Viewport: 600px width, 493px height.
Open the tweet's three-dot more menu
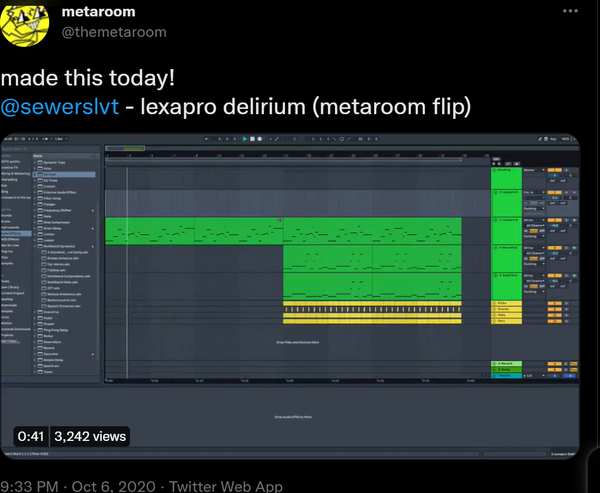coord(570,11)
